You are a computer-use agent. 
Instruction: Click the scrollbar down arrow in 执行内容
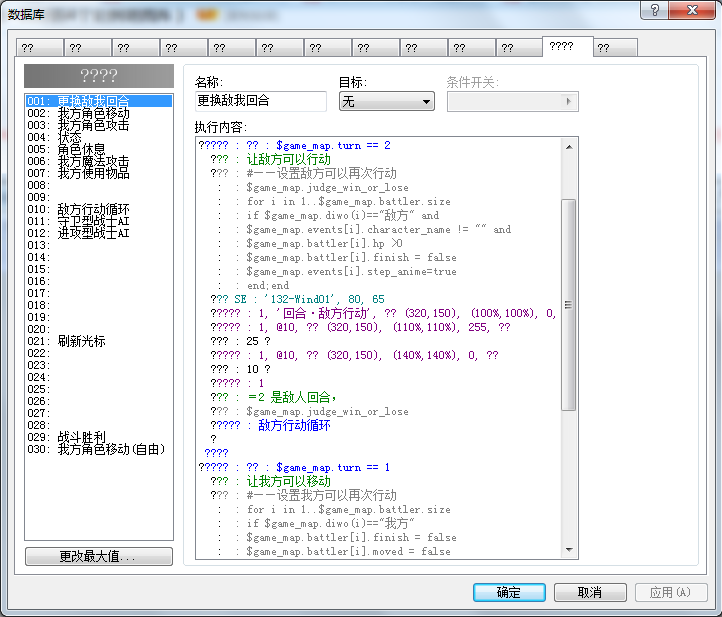coord(569,550)
